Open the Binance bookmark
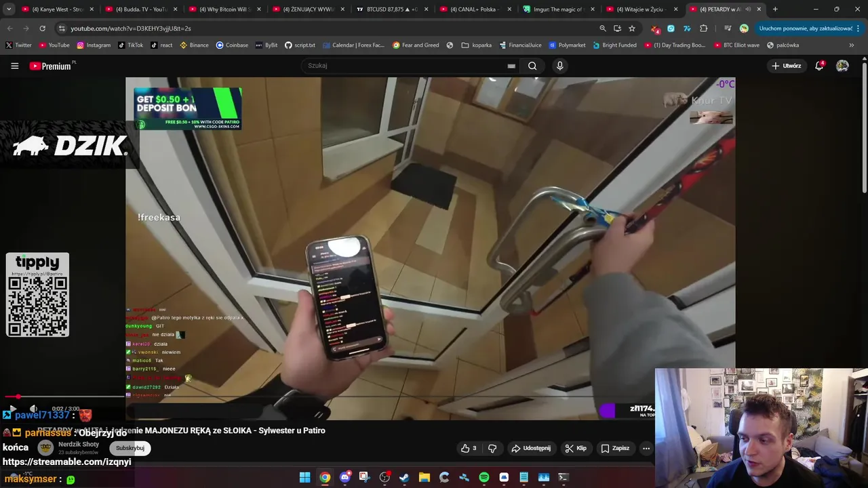The image size is (868, 488). [x=194, y=45]
